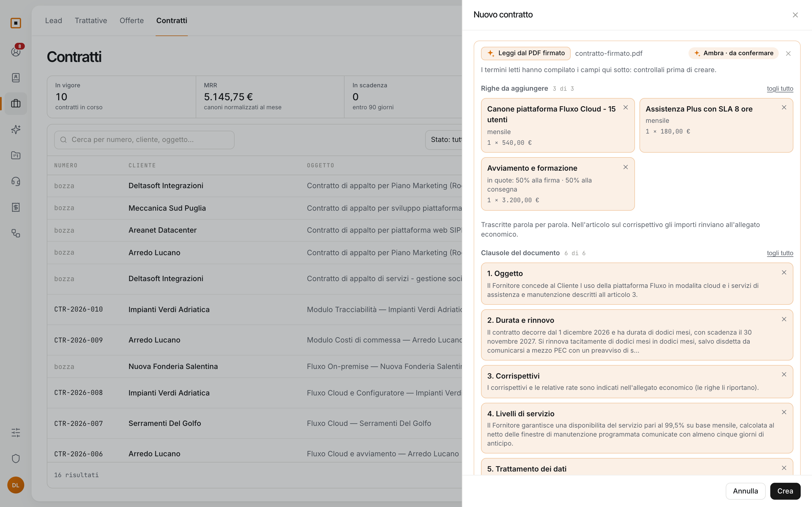This screenshot has height=507, width=812.
Task: Focus the Cerca per numero, cliente search field
Action: point(144,140)
